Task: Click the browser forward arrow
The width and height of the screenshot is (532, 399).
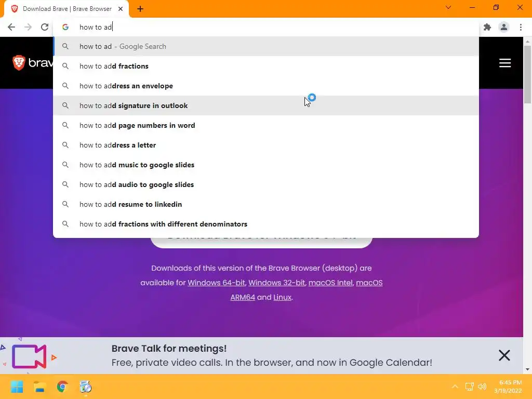Action: point(28,27)
